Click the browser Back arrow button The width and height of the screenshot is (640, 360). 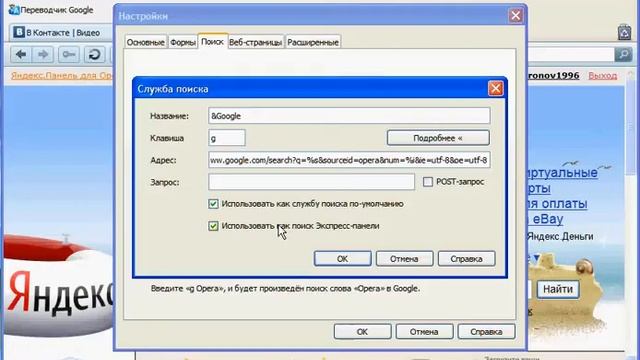21,55
